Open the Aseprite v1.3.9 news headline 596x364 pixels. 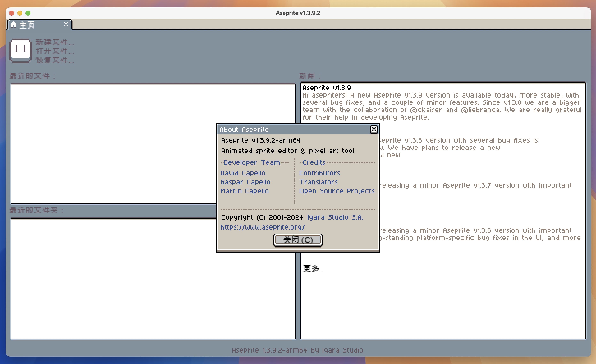click(327, 88)
